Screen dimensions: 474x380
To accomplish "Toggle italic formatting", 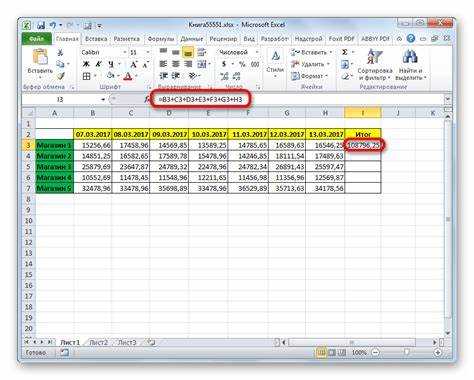I will point(98,64).
